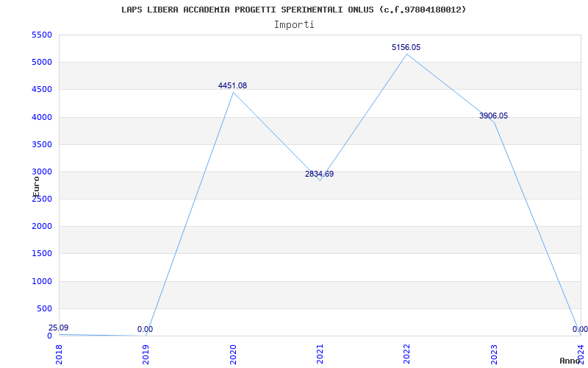
Task: Click data label 5156.05
Action: pyautogui.click(x=406, y=47)
